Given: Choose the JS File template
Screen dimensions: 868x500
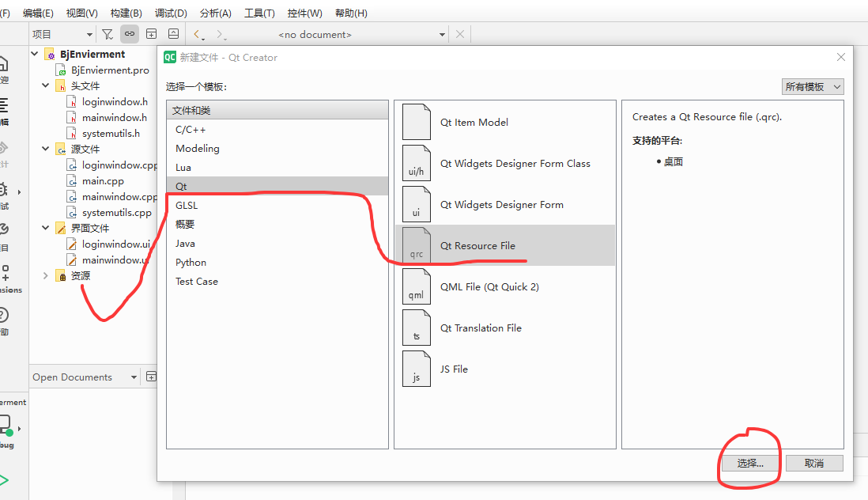Looking at the screenshot, I should (505, 369).
